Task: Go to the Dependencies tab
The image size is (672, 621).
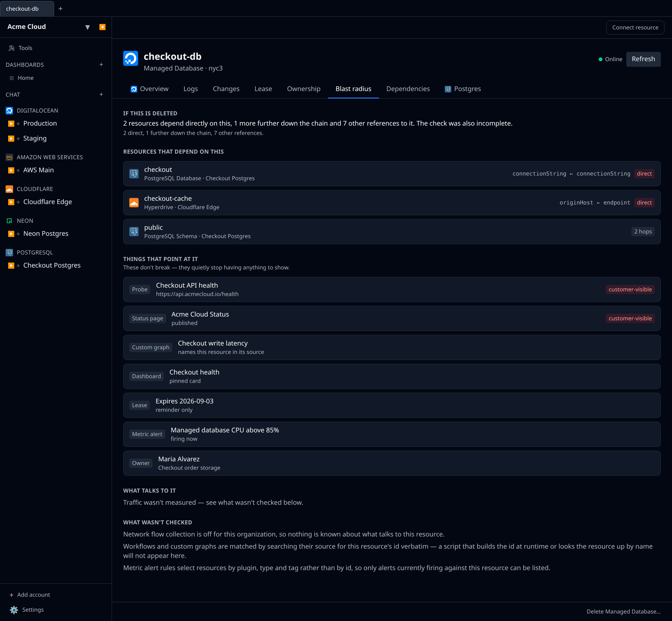Action: [408, 89]
